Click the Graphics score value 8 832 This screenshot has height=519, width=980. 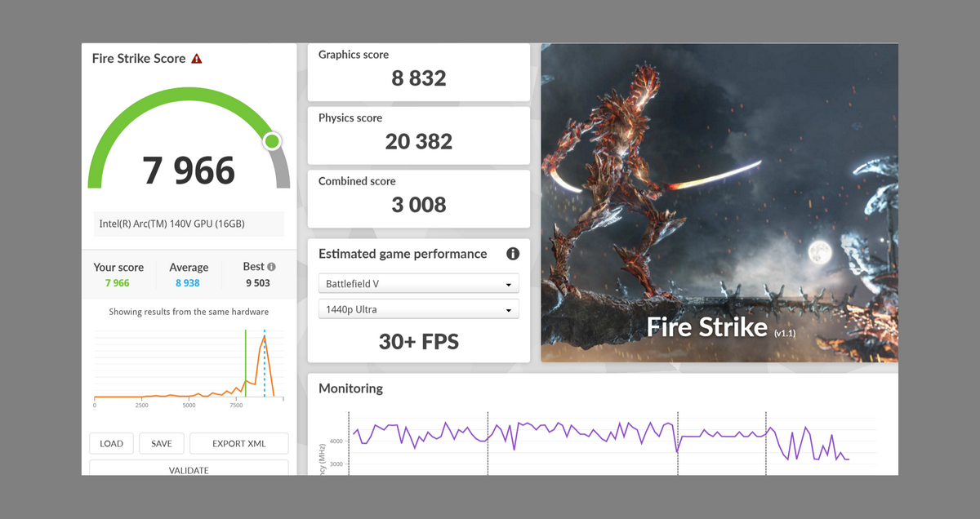click(419, 78)
